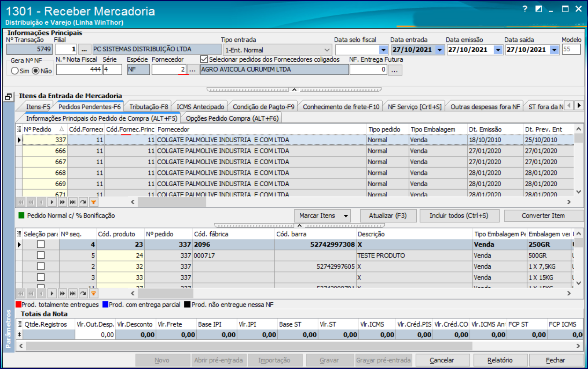Open column chooser of Totais da Nota grid
The image size is (588, 369).
pyautogui.click(x=19, y=324)
